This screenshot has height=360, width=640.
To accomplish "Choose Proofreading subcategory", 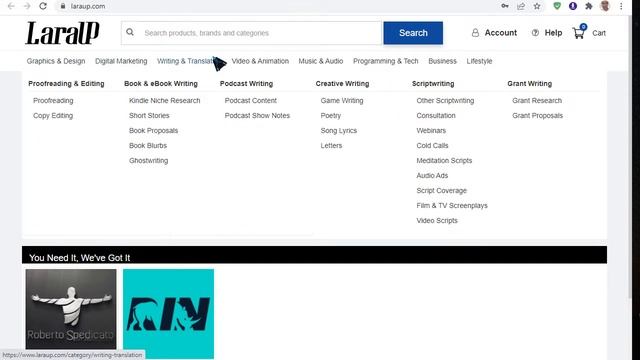I will point(53,100).
